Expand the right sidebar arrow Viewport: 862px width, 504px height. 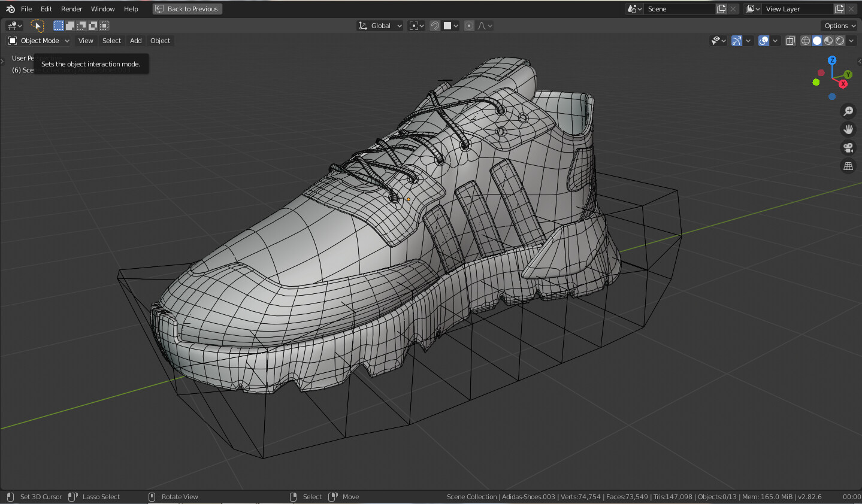859,60
